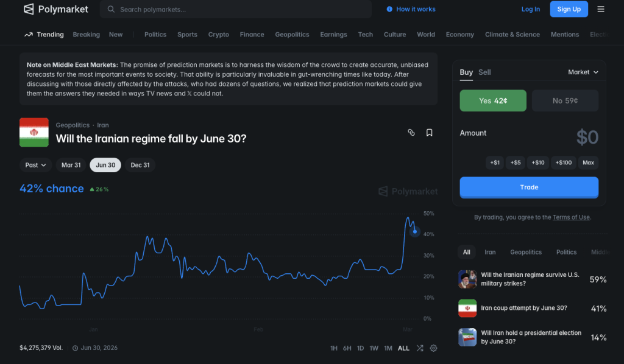Image resolution: width=624 pixels, height=364 pixels.
Task: Open the Terms of Use link
Action: (x=571, y=217)
